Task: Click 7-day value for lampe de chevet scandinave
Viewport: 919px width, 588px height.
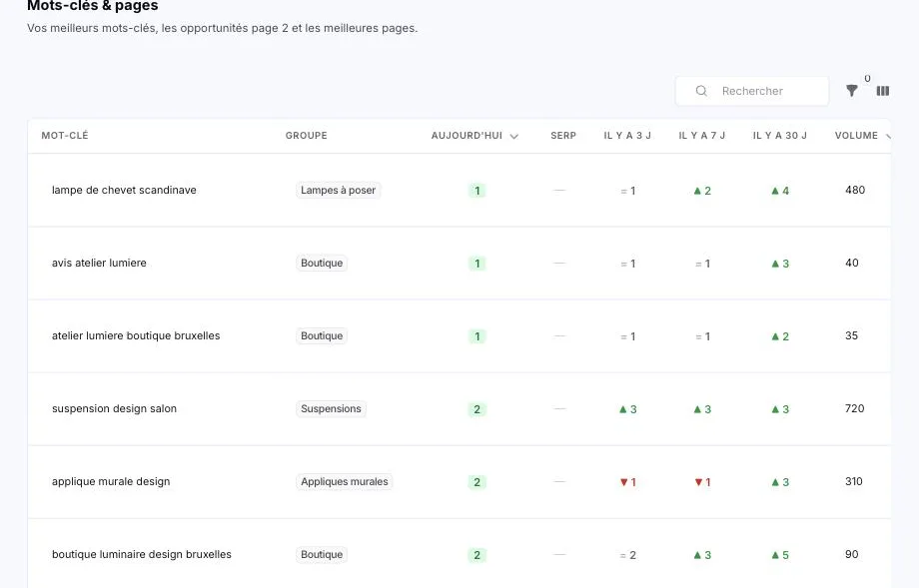Action: tap(702, 191)
